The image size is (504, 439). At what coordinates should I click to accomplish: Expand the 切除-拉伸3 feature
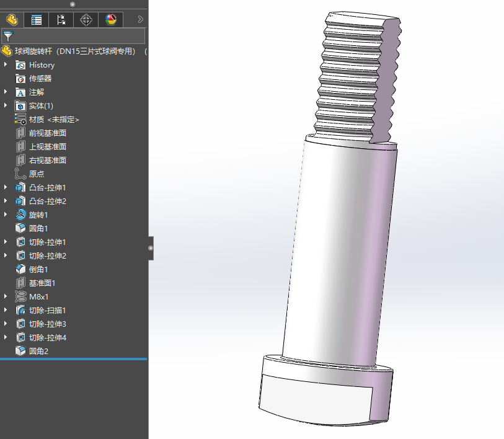(6, 324)
